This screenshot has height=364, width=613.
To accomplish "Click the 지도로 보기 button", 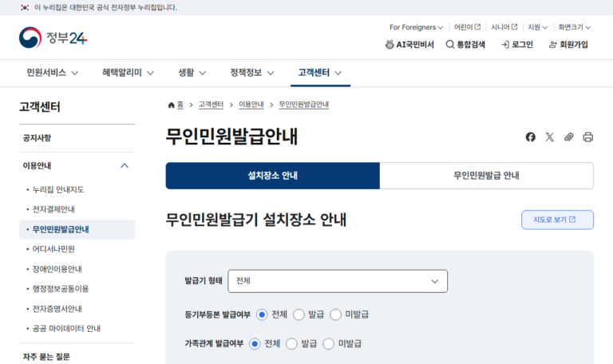I will click(x=557, y=220).
